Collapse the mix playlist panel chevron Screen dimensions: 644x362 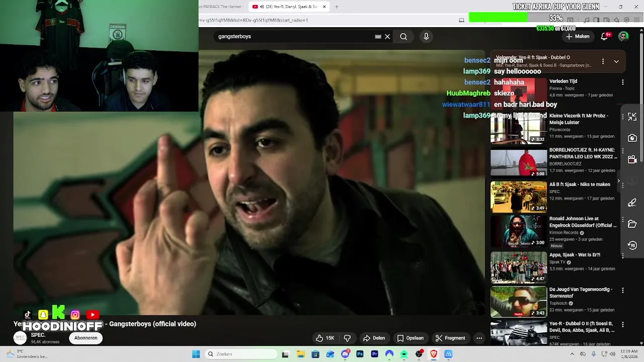[x=616, y=61]
